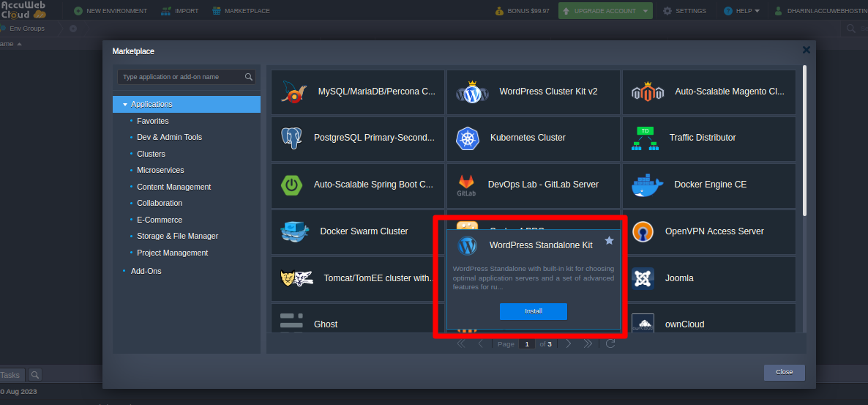
Task: Open the Upgrade Account dropdown arrow
Action: 645,11
